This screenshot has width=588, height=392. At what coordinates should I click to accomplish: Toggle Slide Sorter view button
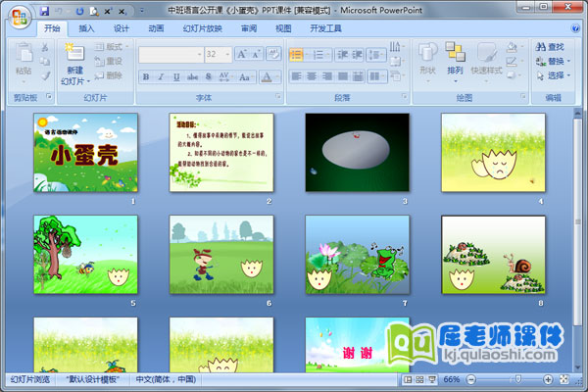click(x=418, y=379)
